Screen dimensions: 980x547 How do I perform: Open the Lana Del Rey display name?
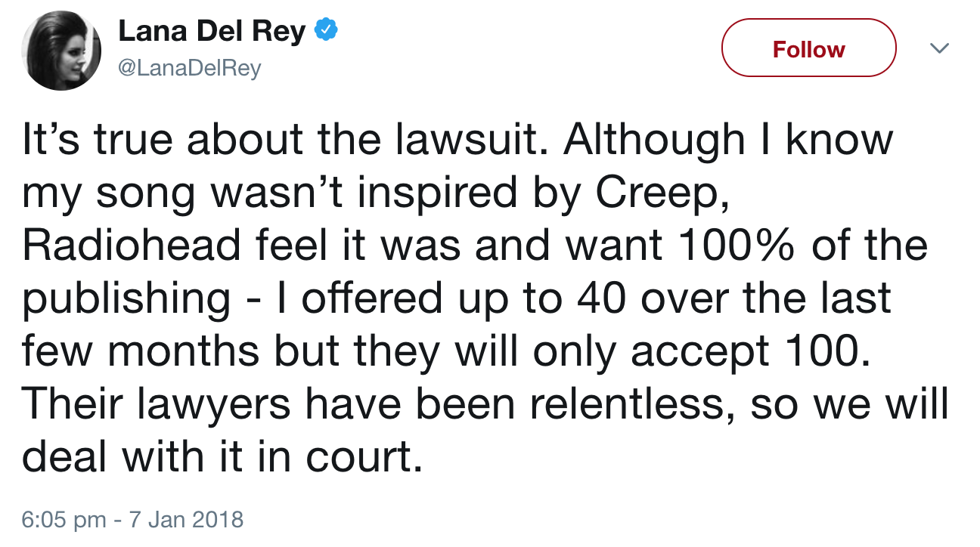coord(212,32)
